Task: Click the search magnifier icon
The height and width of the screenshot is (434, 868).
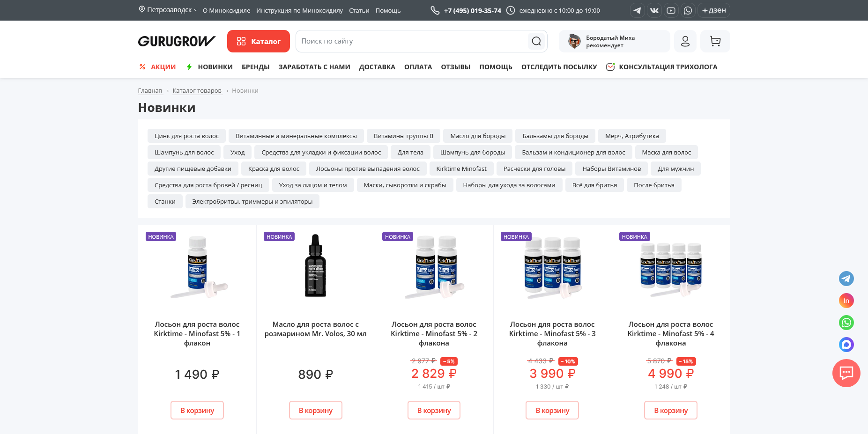Action: 536,41
